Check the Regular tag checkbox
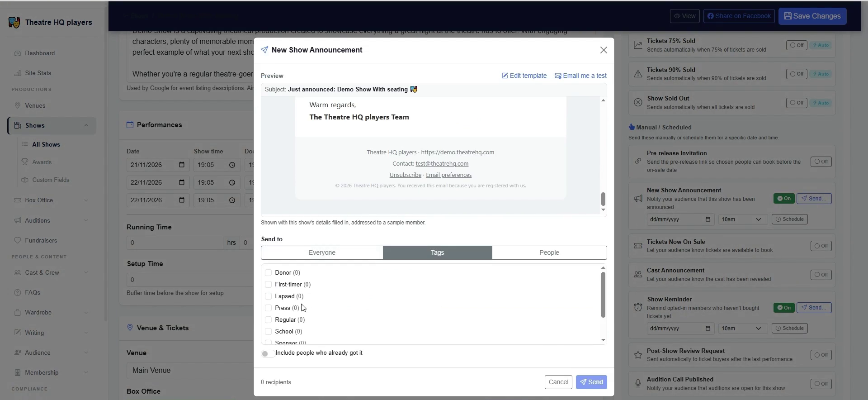Viewport: 868px width, 400px height. point(269,319)
